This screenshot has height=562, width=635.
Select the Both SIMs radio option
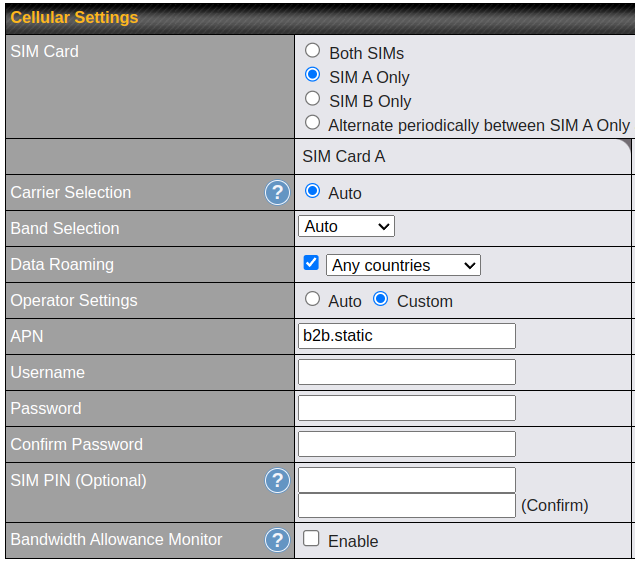tap(313, 50)
